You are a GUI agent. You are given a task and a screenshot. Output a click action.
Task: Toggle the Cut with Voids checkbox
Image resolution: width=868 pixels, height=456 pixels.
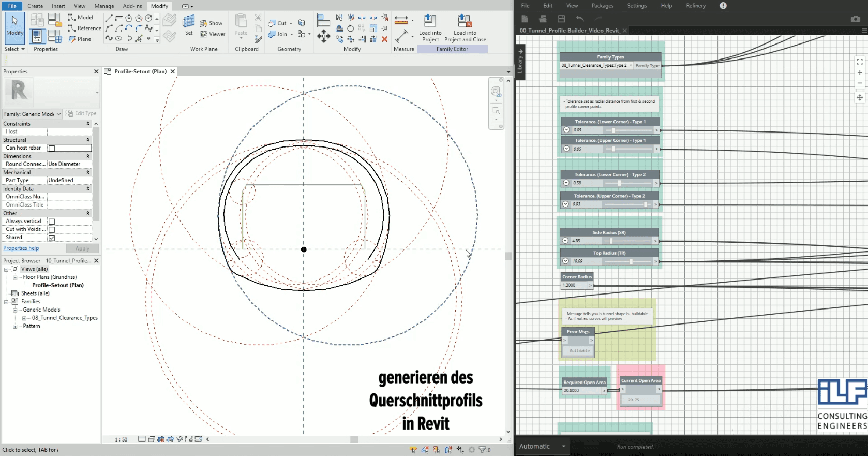click(52, 230)
